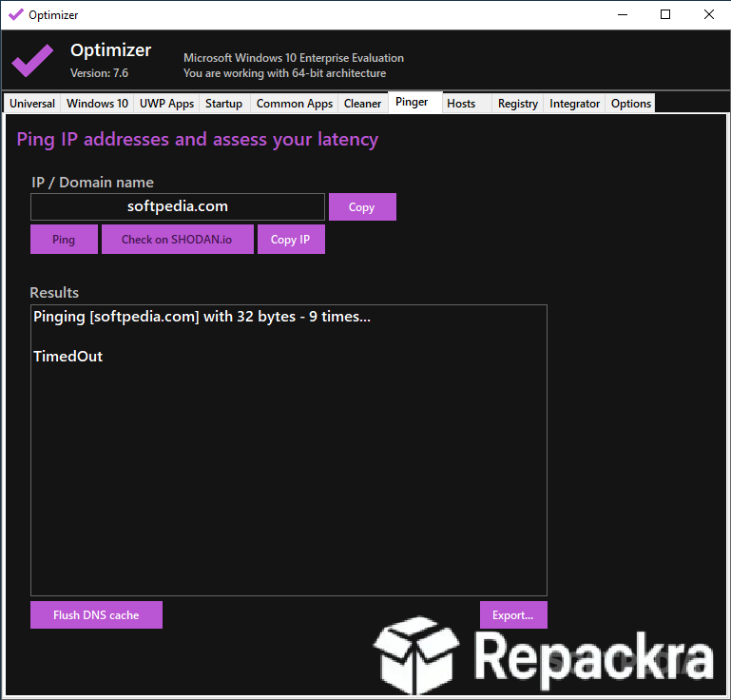Export the ping results
This screenshot has height=700, width=731.
pos(513,615)
